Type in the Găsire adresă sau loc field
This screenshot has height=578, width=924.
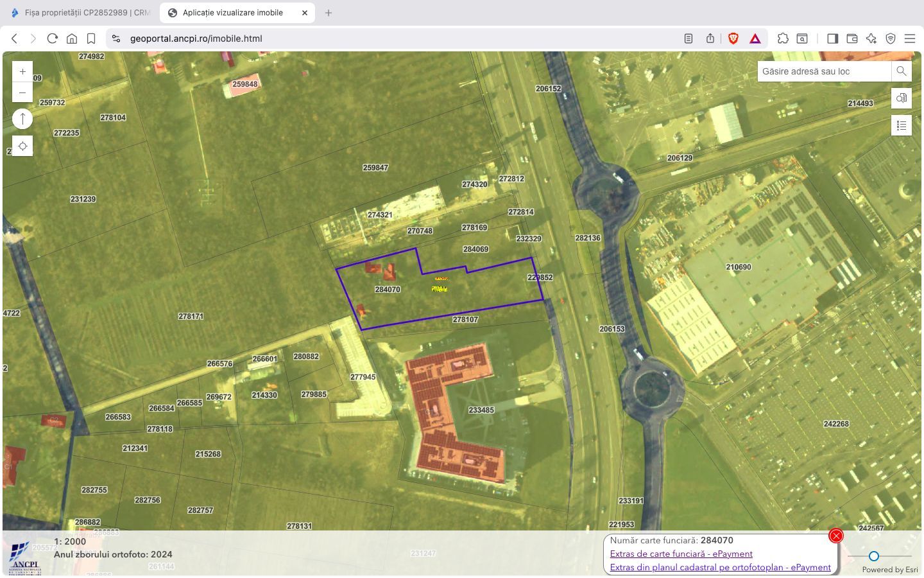click(824, 71)
